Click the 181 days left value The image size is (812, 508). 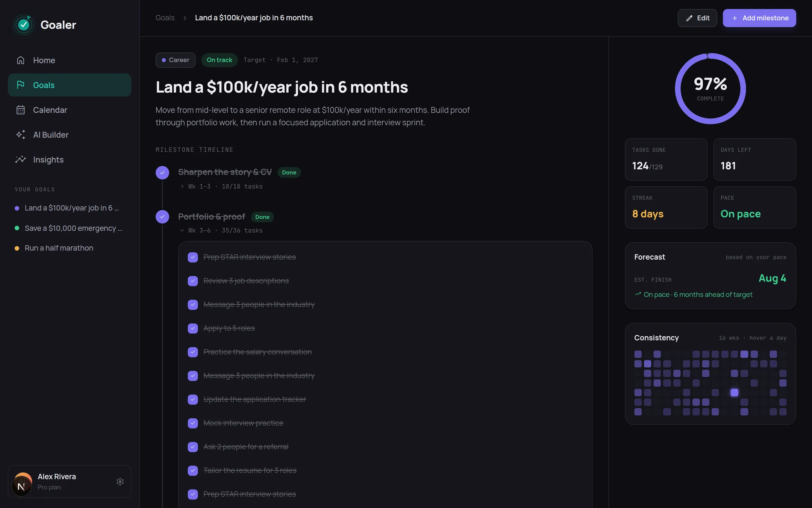click(x=728, y=166)
